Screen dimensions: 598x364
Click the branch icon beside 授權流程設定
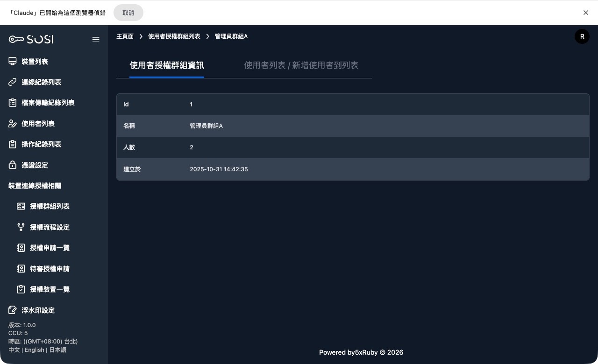[21, 227]
